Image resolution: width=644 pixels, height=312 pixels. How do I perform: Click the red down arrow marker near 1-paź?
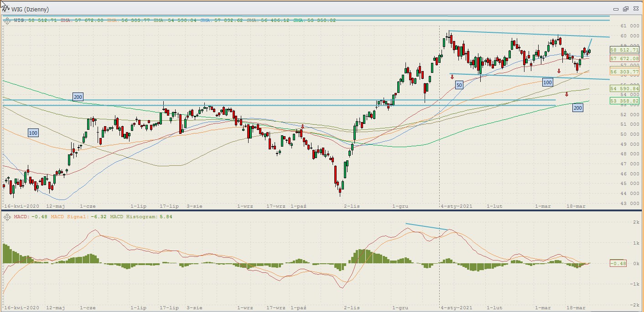click(302, 127)
